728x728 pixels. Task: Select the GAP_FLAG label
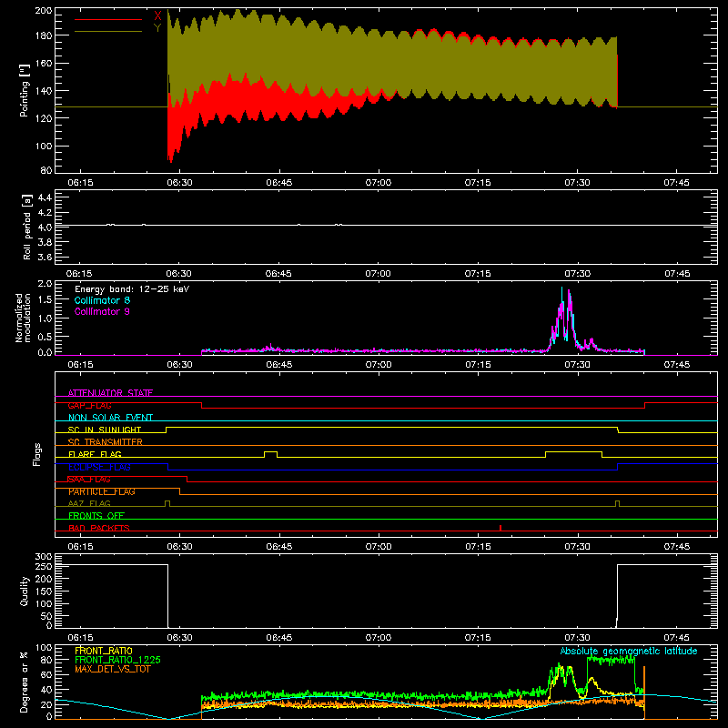coord(89,405)
